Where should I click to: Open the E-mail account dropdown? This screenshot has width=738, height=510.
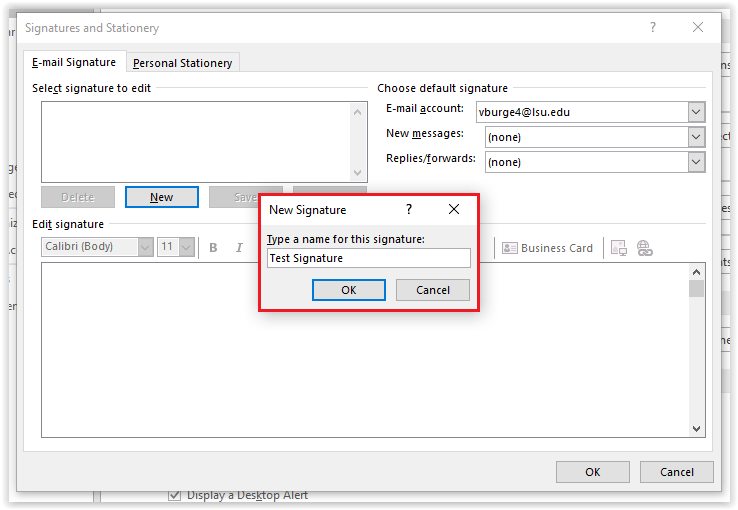pyautogui.click(x=696, y=112)
